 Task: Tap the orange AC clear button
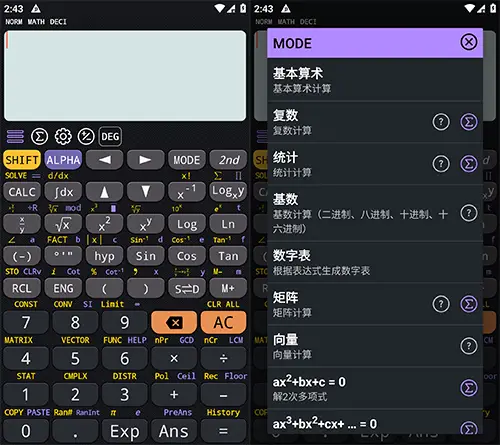[x=224, y=322]
